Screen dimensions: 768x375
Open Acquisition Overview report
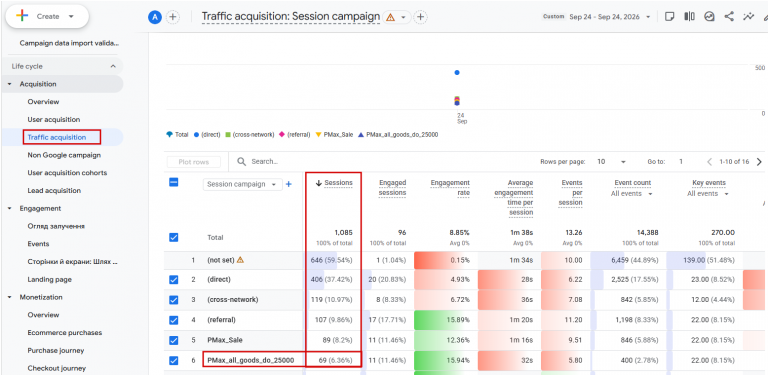click(43, 102)
